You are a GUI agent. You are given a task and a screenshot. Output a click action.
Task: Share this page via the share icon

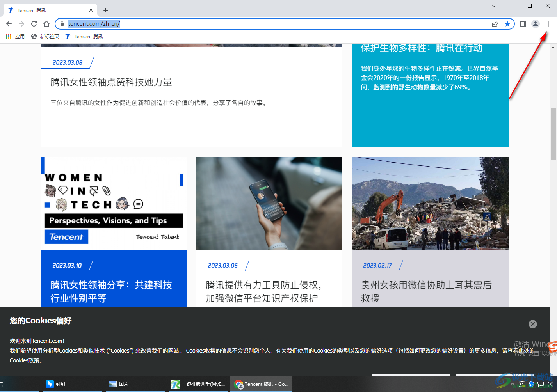click(495, 24)
